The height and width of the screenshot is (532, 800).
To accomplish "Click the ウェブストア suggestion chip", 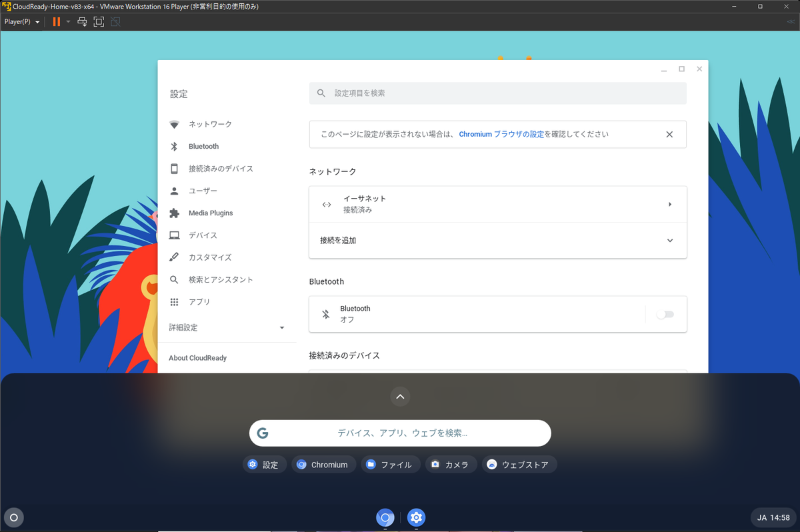I will pos(519,465).
